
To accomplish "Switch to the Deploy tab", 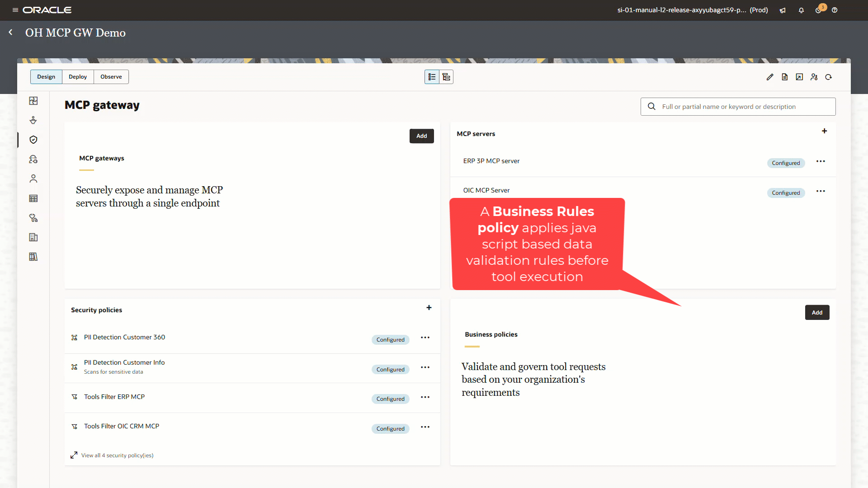I will 78,77.
